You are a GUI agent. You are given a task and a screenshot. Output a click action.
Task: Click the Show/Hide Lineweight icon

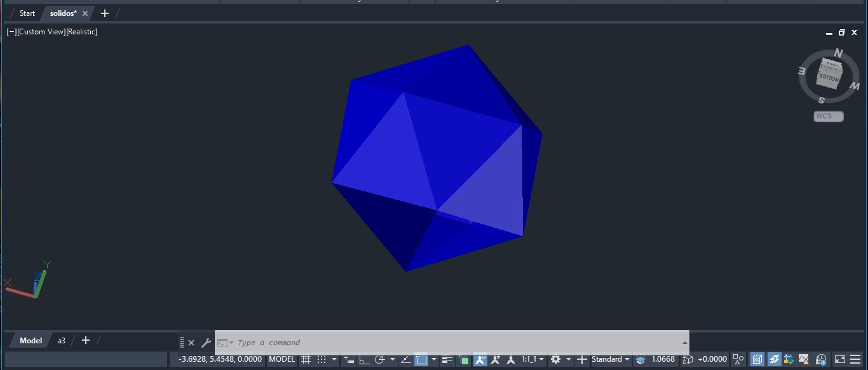tap(448, 359)
